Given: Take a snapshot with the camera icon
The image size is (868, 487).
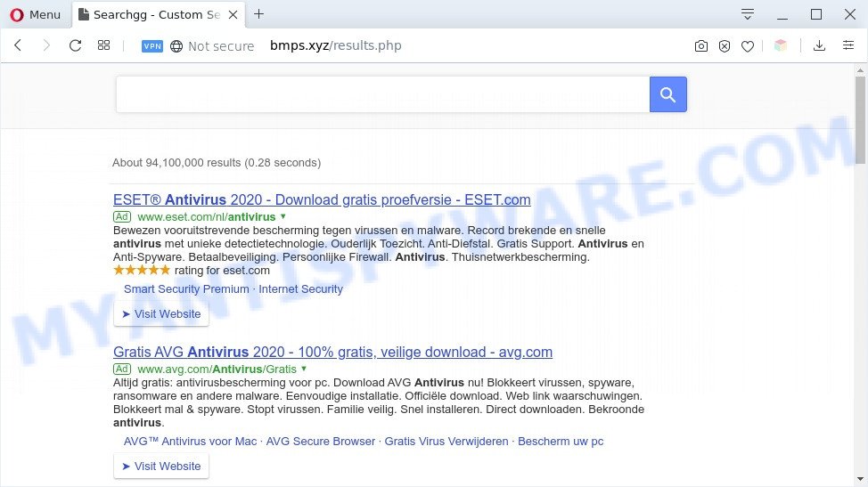Looking at the screenshot, I should click(700, 46).
